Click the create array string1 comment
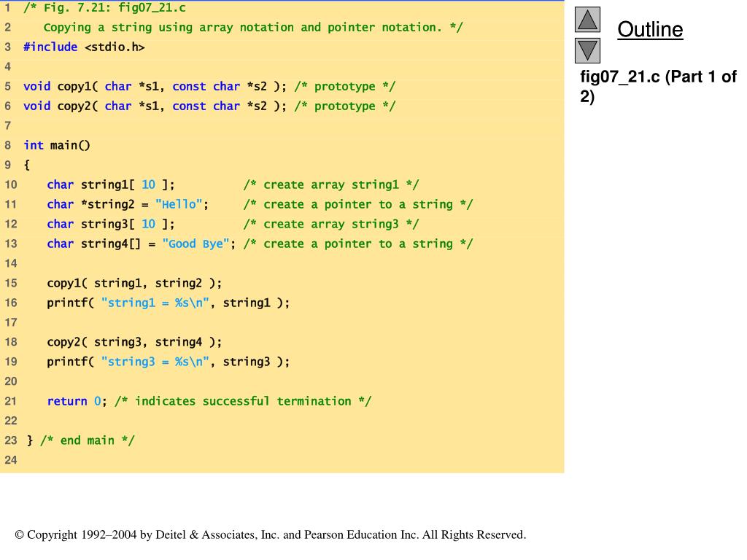This screenshot has height=560, width=747. click(x=331, y=184)
